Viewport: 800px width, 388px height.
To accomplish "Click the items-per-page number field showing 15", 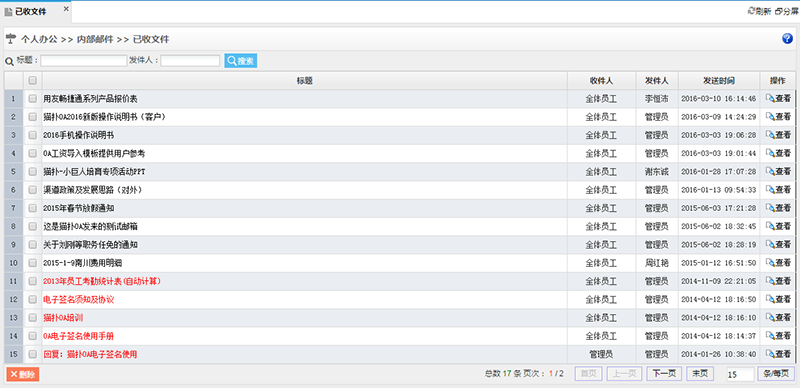I will [x=740, y=374].
